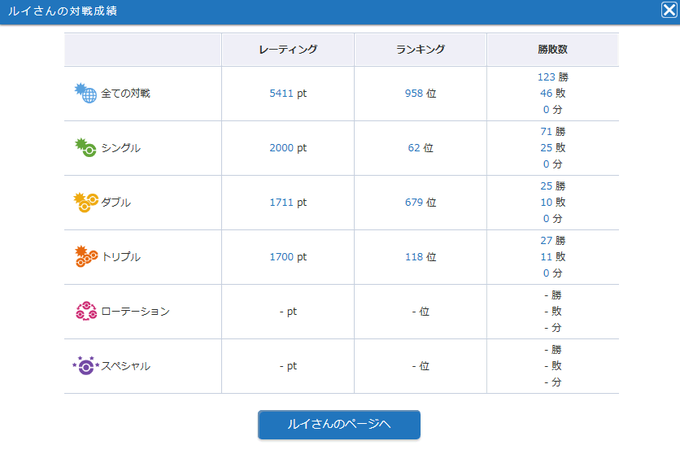Click the 25 勝 win count
Screen dimensions: 680x454
click(552, 186)
